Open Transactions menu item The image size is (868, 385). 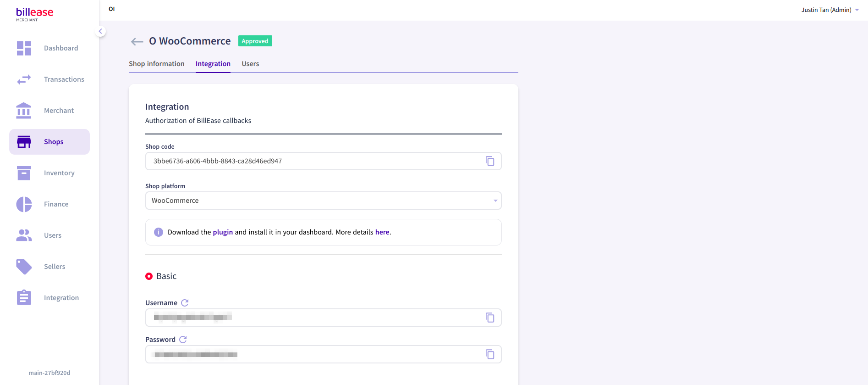(49, 79)
